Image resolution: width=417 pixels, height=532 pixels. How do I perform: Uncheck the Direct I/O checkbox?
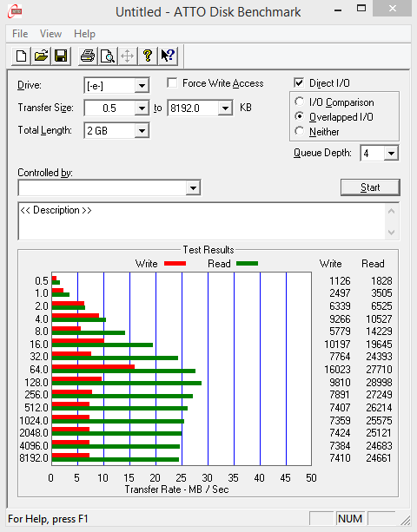(x=299, y=82)
